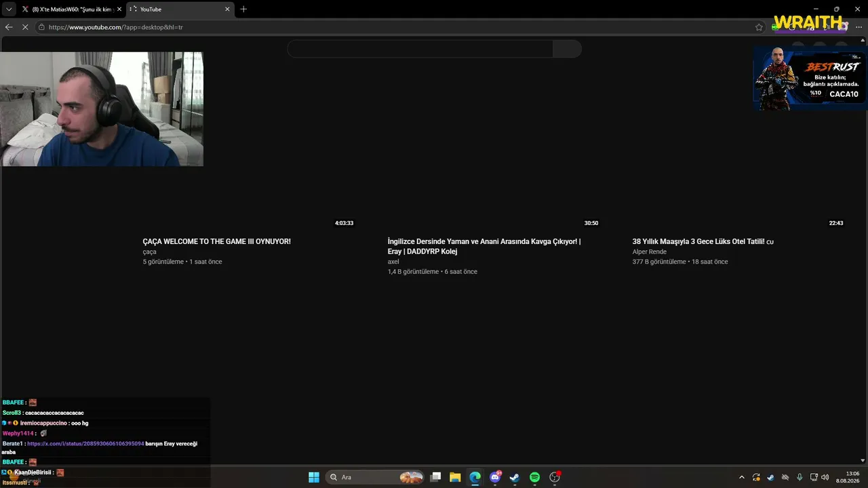The height and width of the screenshot is (488, 868).
Task: Open the volume control in tray
Action: (x=825, y=477)
